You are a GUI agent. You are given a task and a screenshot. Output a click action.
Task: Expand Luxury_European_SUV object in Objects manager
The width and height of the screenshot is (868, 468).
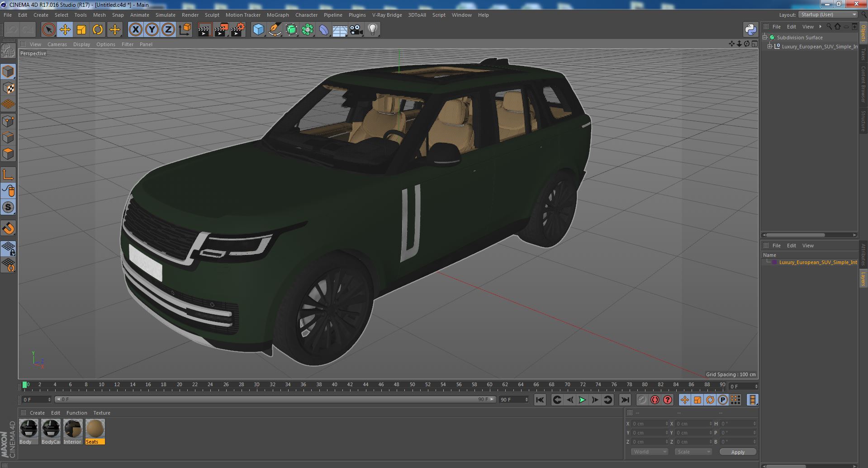pos(770,47)
